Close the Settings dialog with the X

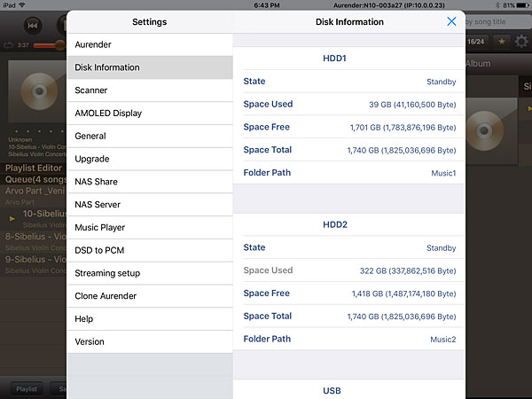(451, 21)
